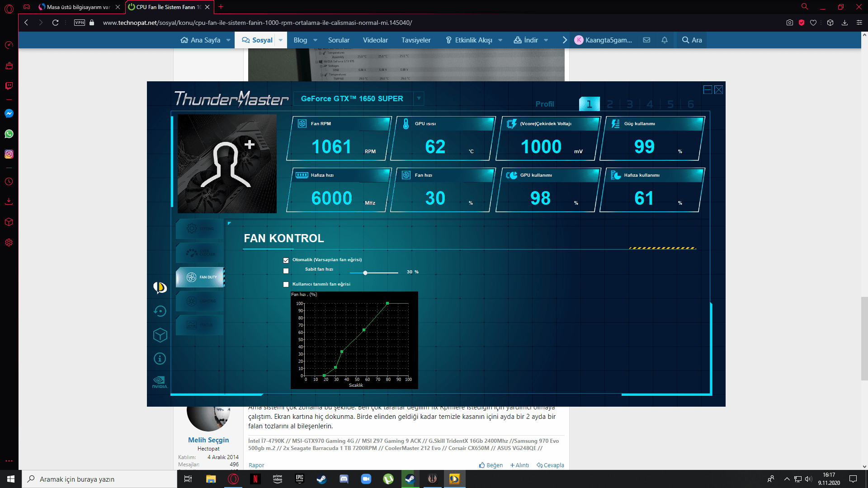The height and width of the screenshot is (488, 868).
Task: Open the Status monitoring panel icon
Action: tap(199, 325)
